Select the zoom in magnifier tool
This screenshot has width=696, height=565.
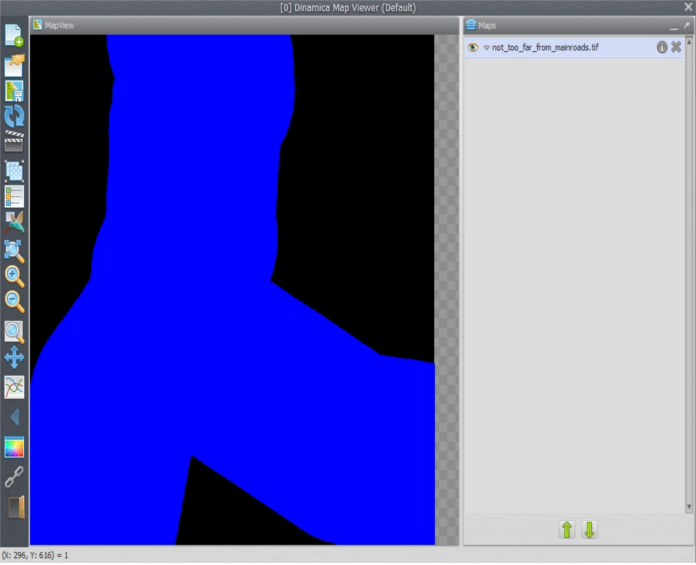coord(14,276)
